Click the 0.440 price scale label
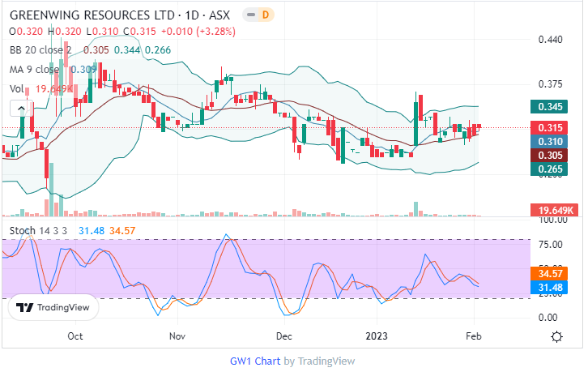588x372 pixels. coord(551,39)
